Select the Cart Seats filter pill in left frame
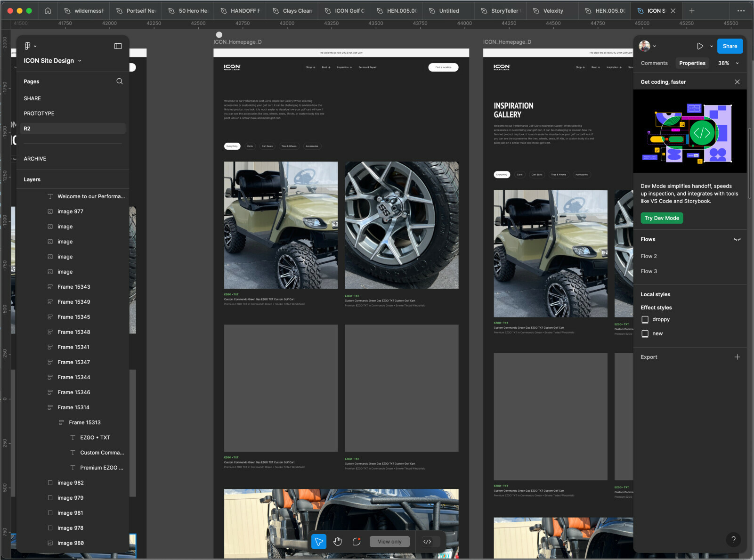754x560 pixels. point(267,146)
